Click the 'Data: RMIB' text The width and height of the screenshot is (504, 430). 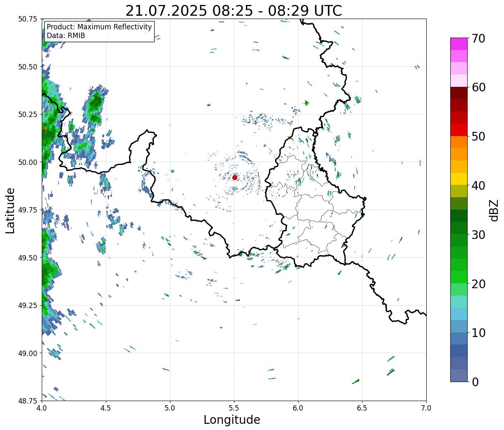[x=66, y=36]
